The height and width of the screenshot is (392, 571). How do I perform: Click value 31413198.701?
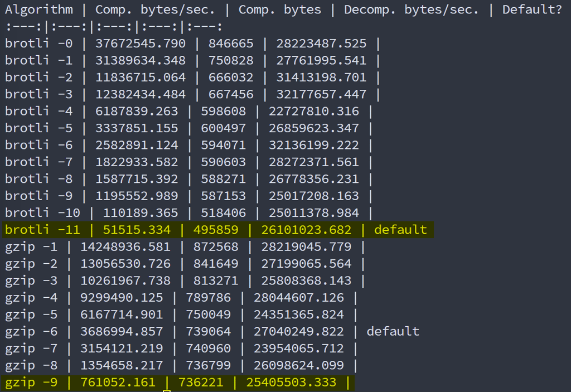[321, 78]
